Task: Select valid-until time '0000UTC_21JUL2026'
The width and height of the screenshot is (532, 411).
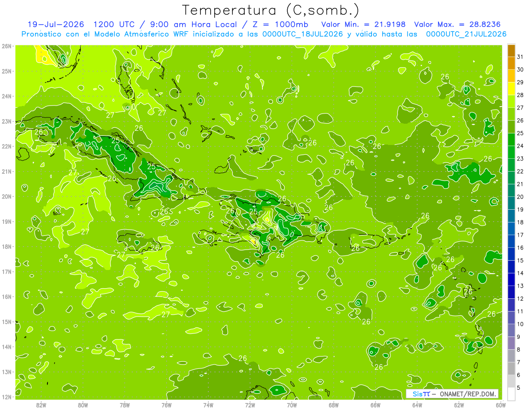Action: 466,34
